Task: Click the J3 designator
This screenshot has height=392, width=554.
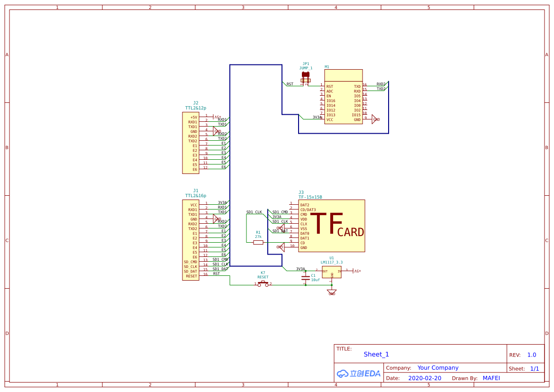Action: 301,192
